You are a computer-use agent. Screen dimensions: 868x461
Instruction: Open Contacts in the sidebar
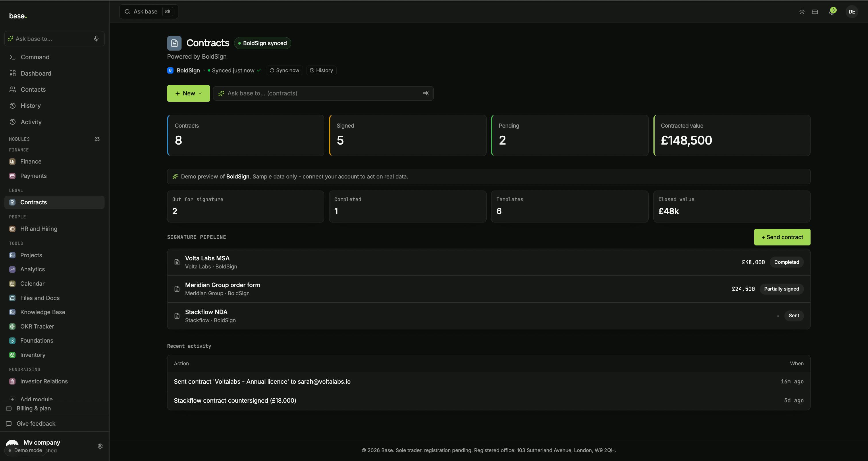point(54,89)
